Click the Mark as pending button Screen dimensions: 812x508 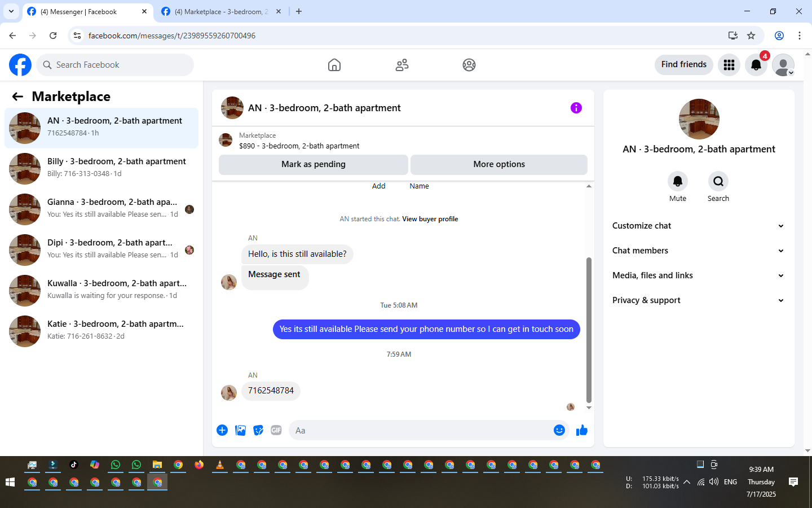[x=314, y=164]
